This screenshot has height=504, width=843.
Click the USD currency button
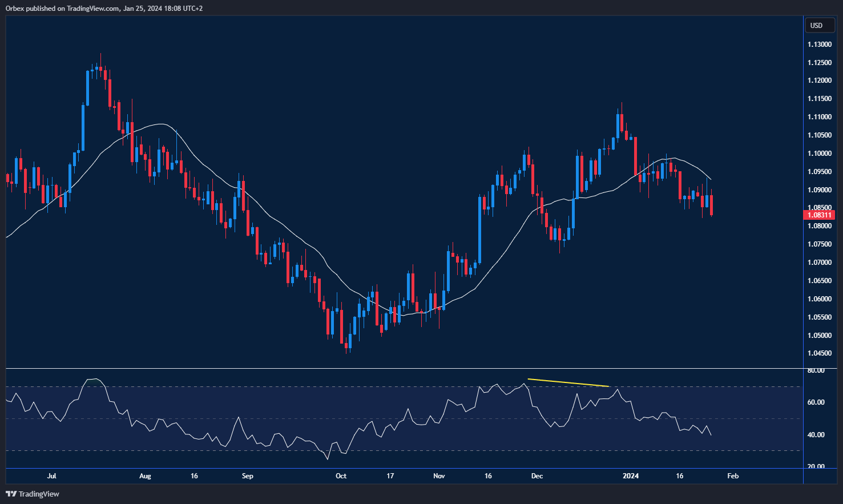pos(819,25)
